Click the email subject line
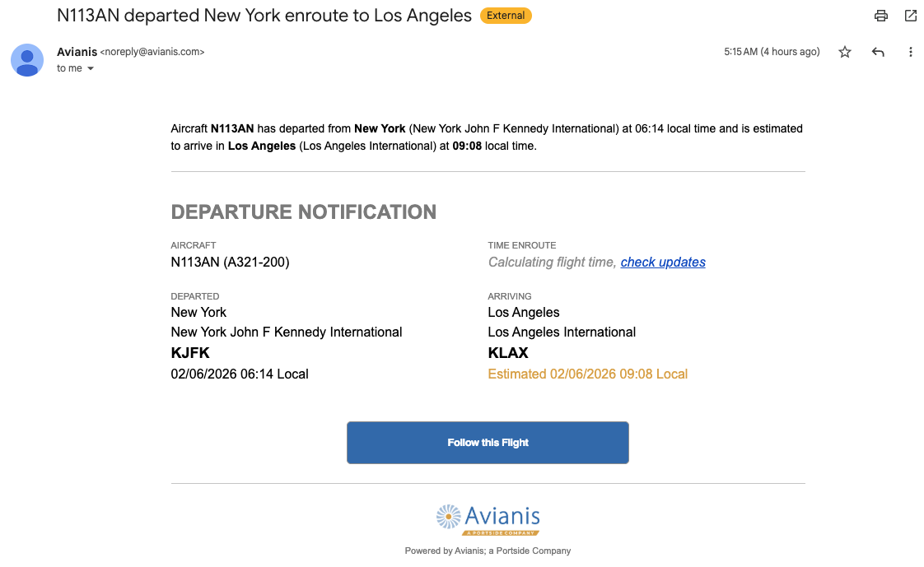 pos(264,16)
